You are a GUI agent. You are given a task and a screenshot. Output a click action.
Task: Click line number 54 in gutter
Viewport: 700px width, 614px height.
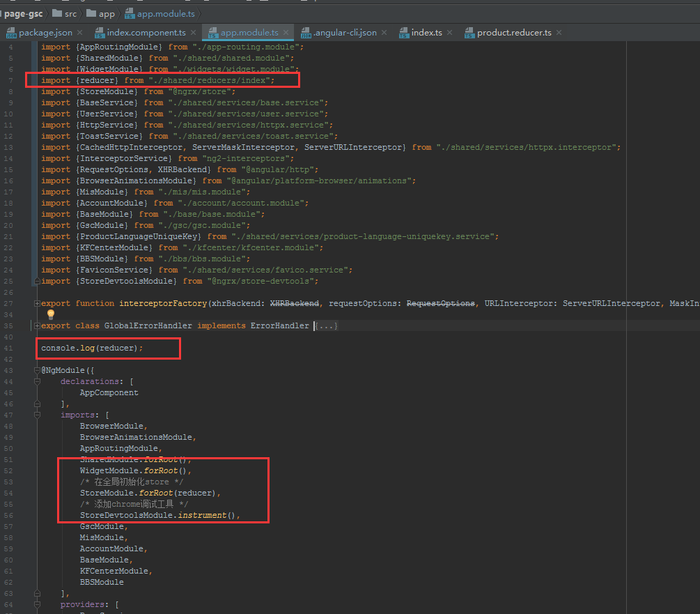pos(8,493)
